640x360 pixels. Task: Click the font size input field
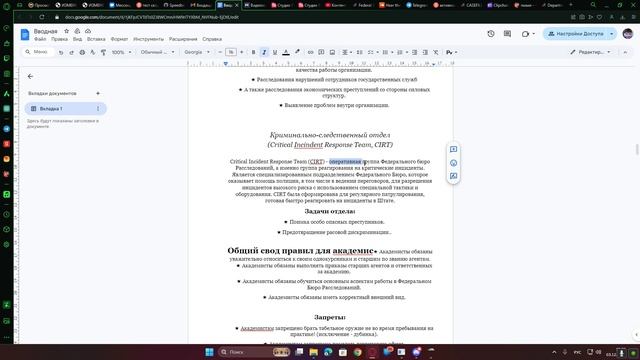coord(231,52)
